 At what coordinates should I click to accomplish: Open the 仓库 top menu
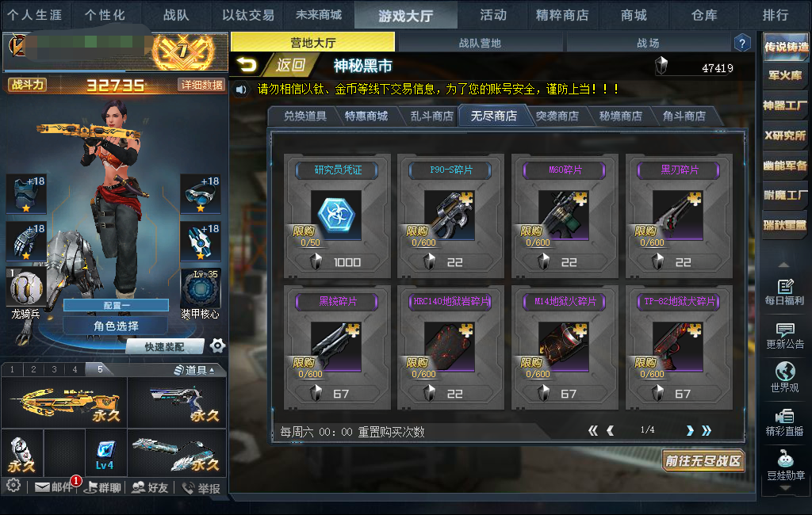(704, 15)
